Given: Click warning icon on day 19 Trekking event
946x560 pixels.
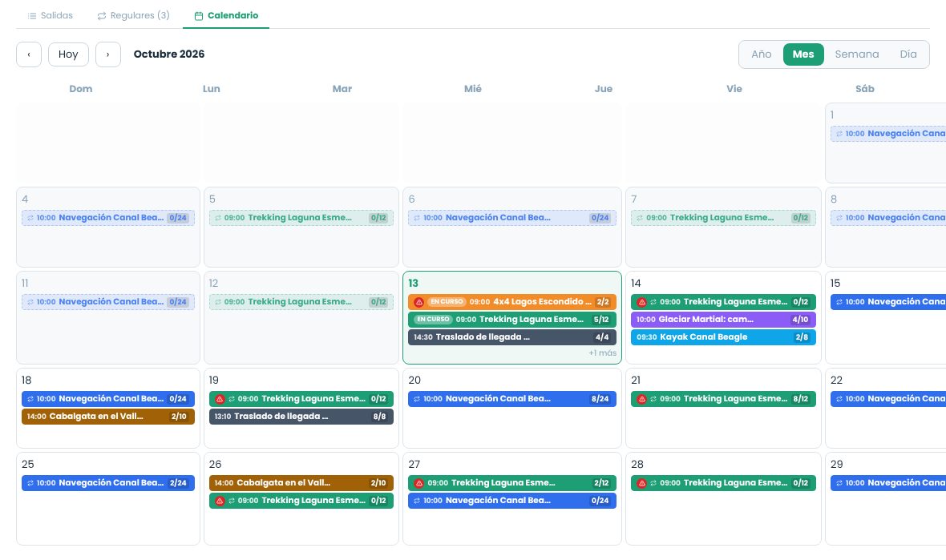Looking at the screenshot, I should pyautogui.click(x=220, y=399).
